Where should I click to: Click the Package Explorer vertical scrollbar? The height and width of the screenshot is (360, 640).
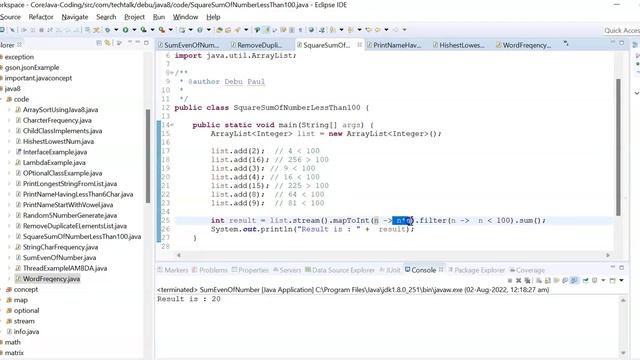tap(148, 156)
